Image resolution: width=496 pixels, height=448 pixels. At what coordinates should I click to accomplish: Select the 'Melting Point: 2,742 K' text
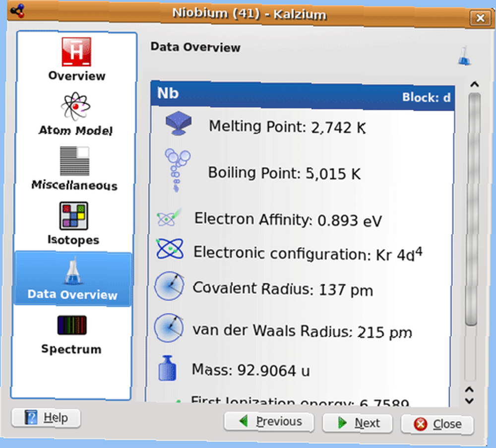(288, 127)
